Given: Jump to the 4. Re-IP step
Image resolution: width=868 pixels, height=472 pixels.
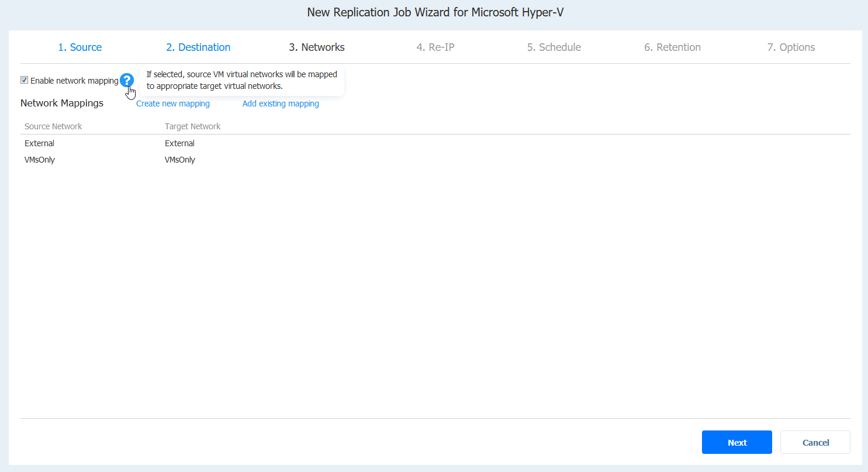Looking at the screenshot, I should (435, 47).
